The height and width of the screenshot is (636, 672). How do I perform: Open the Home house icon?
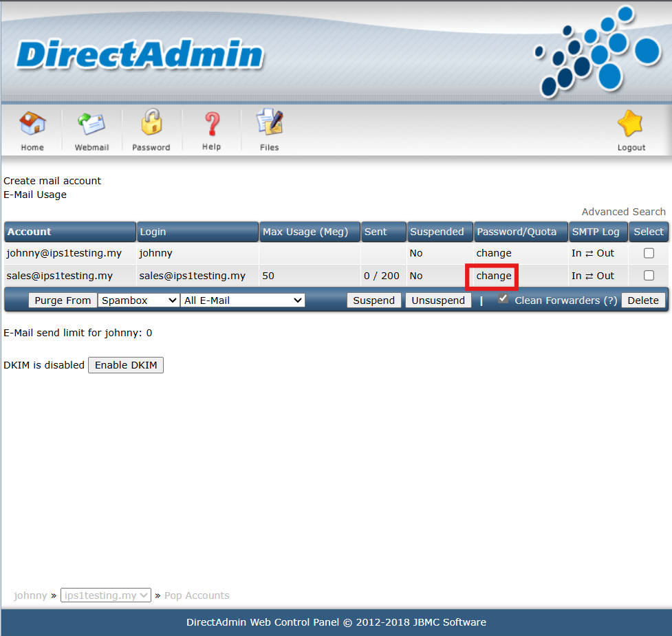[32, 124]
